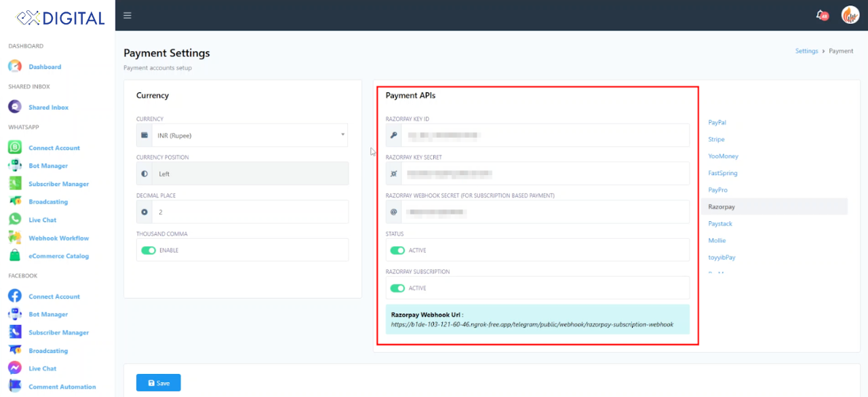Screen dimensions: 868x397
Task: Open the hamburger menu in top bar
Action: point(127,16)
